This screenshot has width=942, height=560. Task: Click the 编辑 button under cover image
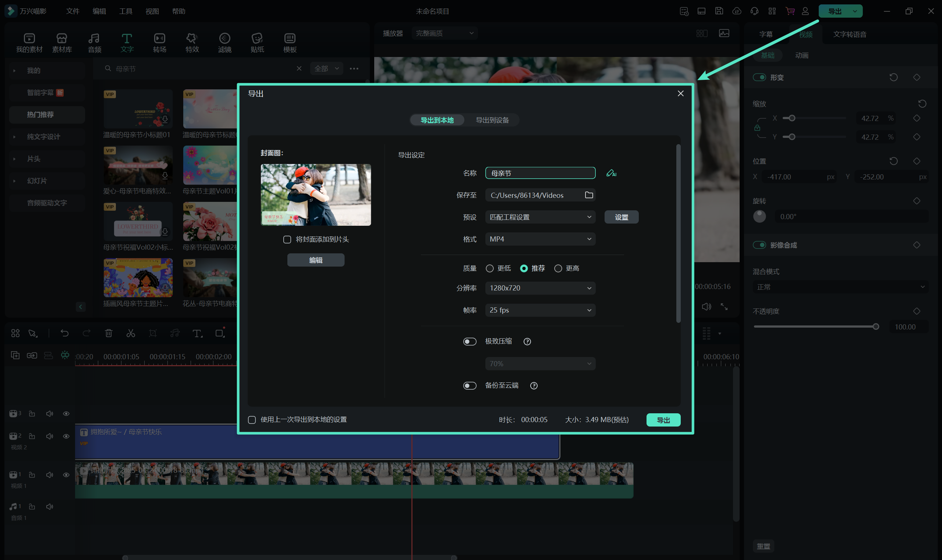316,260
